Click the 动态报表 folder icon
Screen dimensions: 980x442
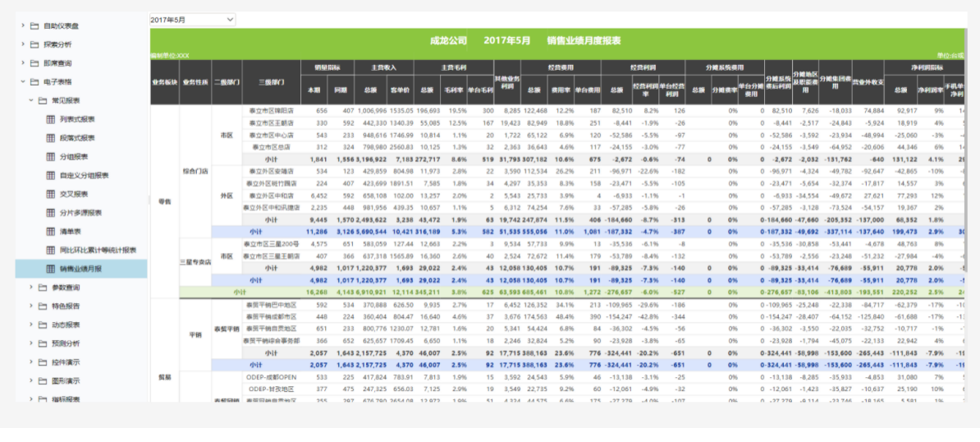[x=42, y=325]
